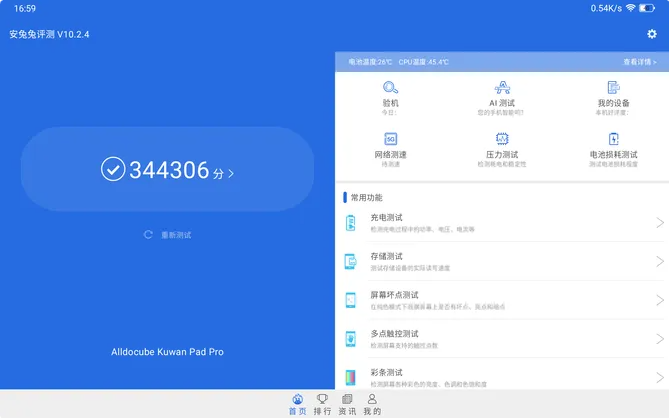Viewport: 669px width, 418px height.
Task: Tap the Alldocube Kuwan Pad Pro device name
Action: pyautogui.click(x=167, y=353)
